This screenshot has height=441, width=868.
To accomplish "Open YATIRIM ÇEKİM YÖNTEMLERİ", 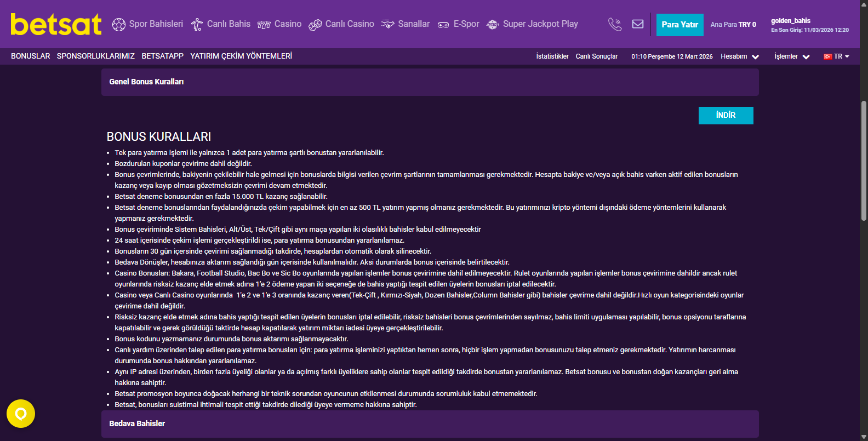I will point(241,56).
